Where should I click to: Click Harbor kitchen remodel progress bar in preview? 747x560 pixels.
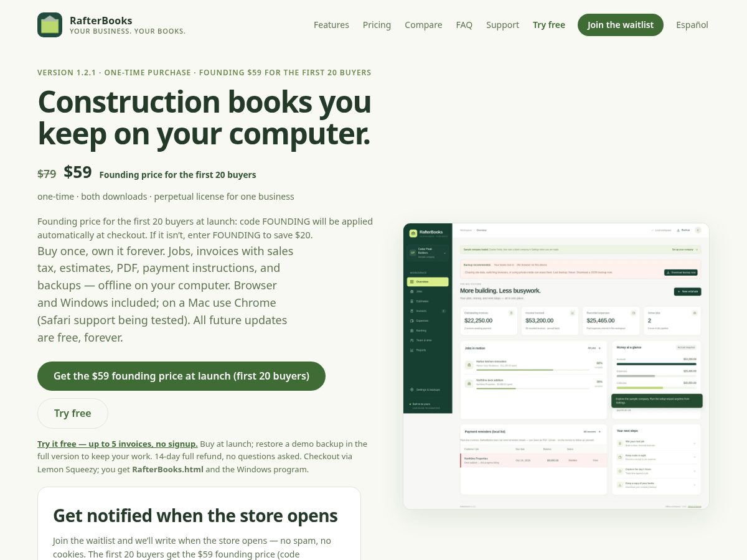[x=533, y=370]
